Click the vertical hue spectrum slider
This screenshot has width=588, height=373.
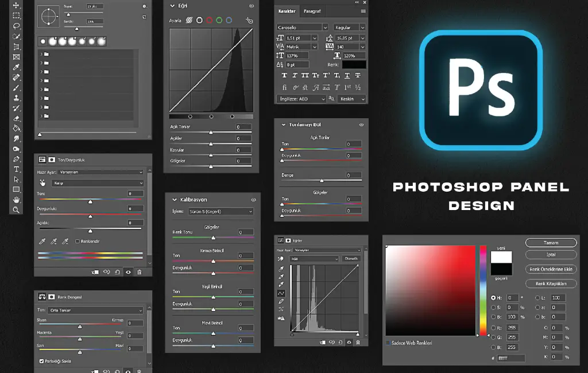point(483,290)
